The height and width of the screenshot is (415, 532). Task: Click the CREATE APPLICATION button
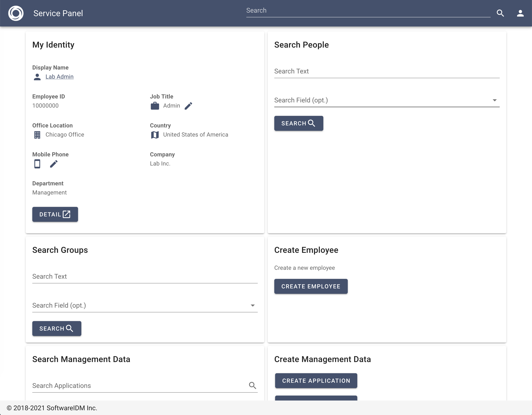click(x=316, y=380)
